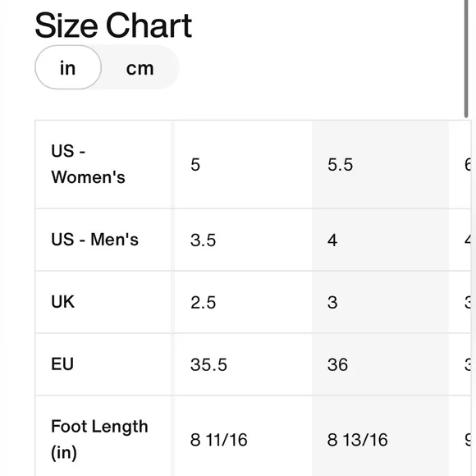Click the Size Chart heading
The width and height of the screenshot is (476, 476).
point(113,25)
